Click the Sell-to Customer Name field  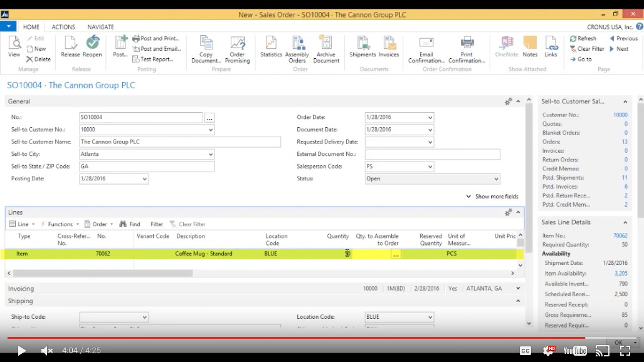click(x=180, y=142)
